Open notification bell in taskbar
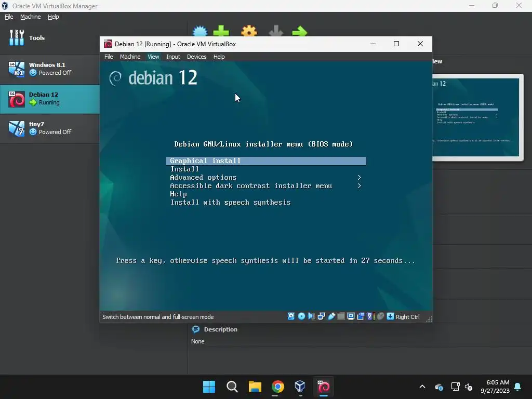The height and width of the screenshot is (399, 532). [518, 387]
